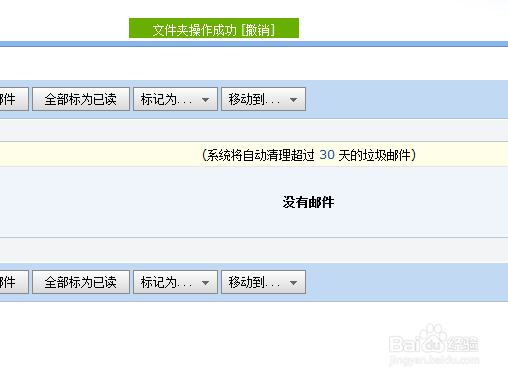This screenshot has width=508, height=378.
Task: Open bottom 标记为... dropdown
Action: point(175,282)
